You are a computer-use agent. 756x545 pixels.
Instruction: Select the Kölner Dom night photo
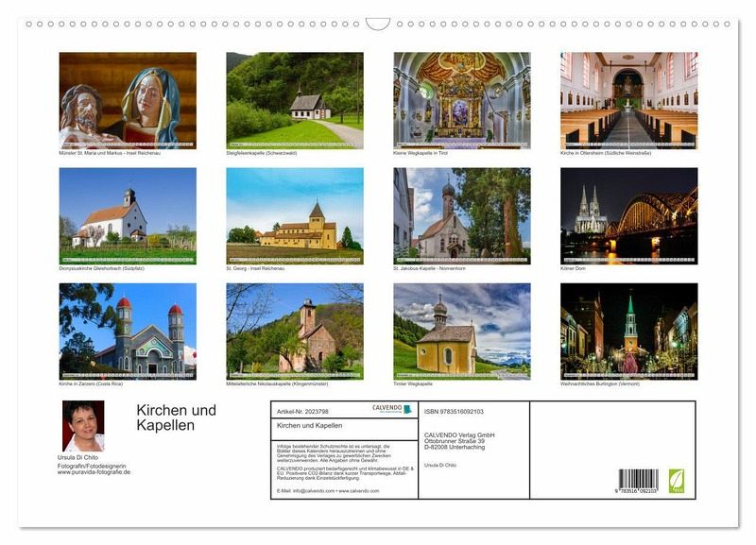[x=628, y=215]
